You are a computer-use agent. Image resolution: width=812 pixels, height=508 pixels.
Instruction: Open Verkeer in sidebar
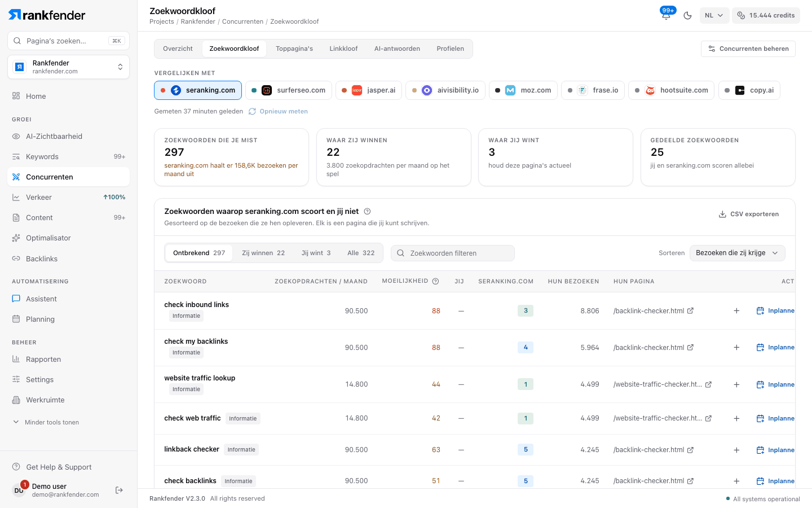[x=68, y=197]
